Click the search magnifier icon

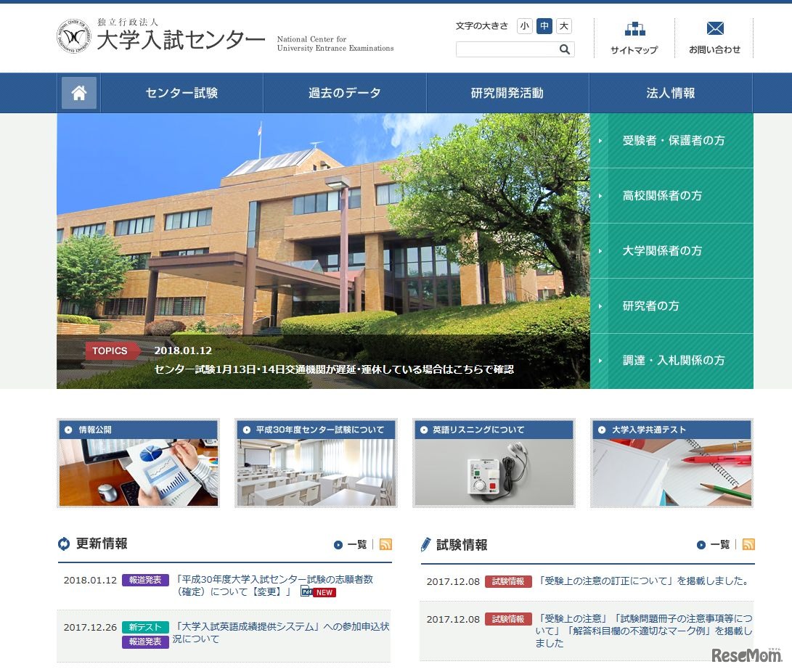(x=564, y=49)
